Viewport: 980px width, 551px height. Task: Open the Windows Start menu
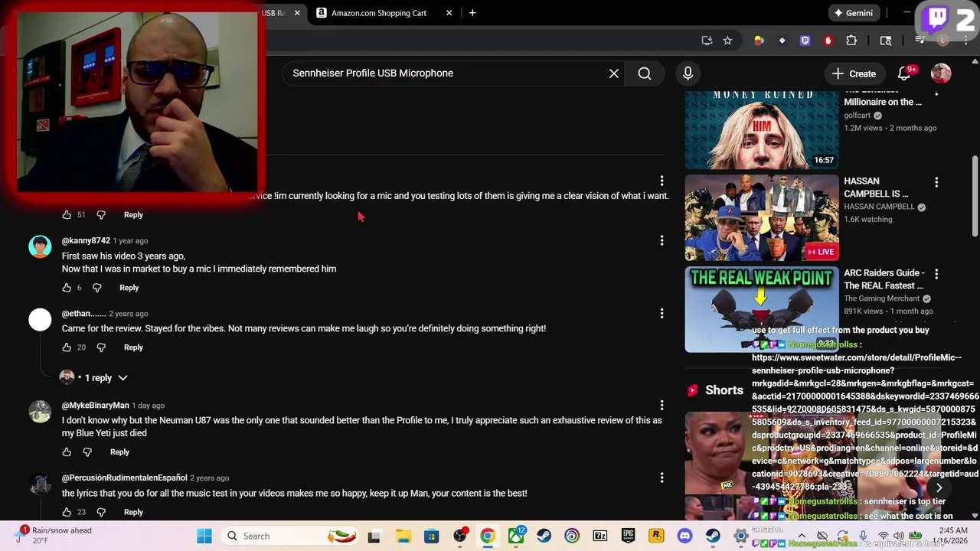click(204, 536)
